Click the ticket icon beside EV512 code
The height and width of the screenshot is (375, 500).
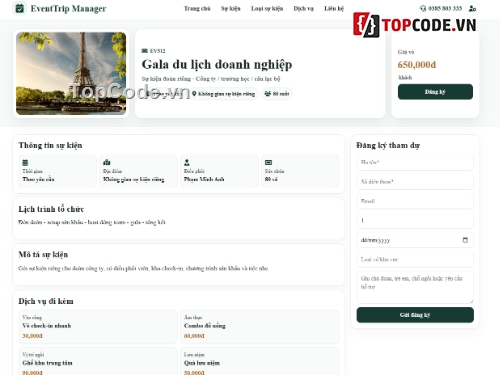coord(145,51)
